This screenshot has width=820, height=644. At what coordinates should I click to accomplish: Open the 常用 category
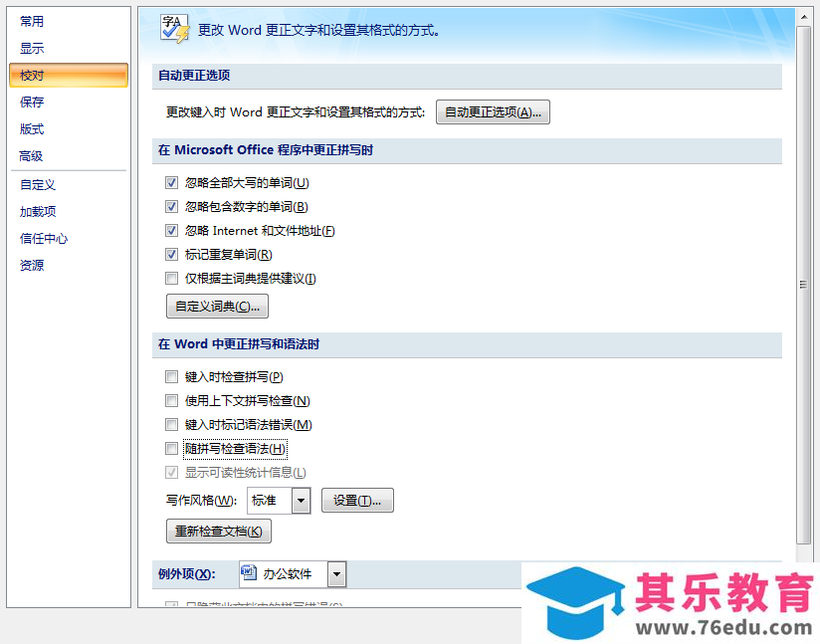tap(32, 22)
